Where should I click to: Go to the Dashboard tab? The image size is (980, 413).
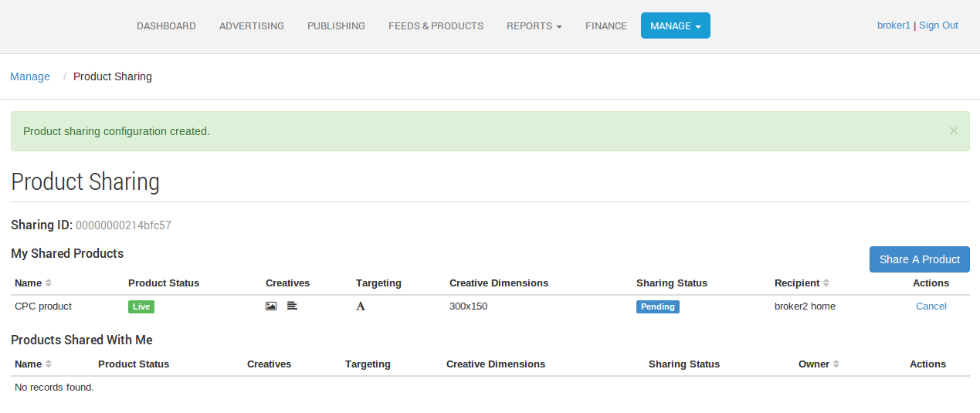pyautogui.click(x=166, y=25)
